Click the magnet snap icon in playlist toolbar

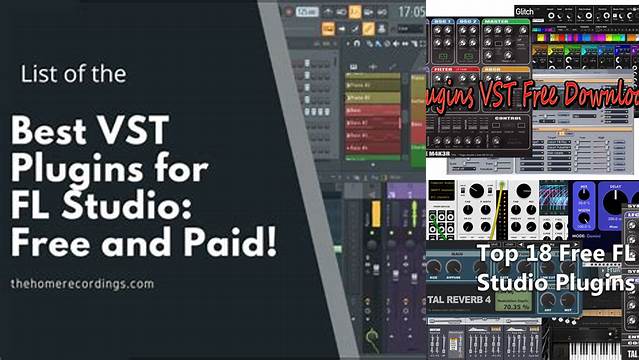coord(357,44)
